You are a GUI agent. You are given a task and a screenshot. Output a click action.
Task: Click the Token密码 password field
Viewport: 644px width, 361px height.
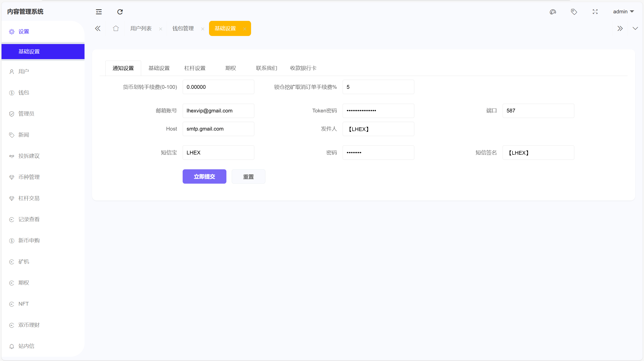(x=378, y=111)
